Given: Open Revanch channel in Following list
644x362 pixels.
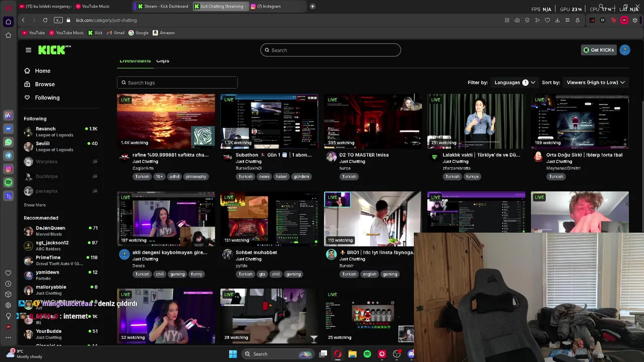Looking at the screenshot, I should coord(60,132).
